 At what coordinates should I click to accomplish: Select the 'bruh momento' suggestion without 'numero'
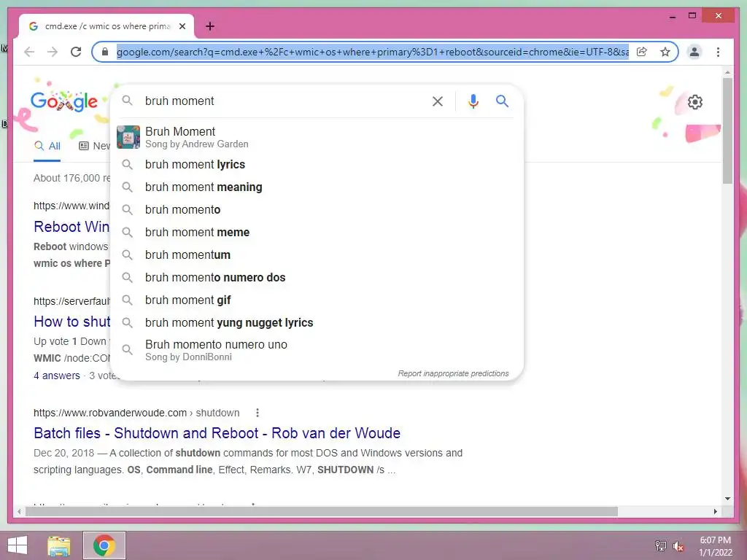pyautogui.click(x=317, y=209)
